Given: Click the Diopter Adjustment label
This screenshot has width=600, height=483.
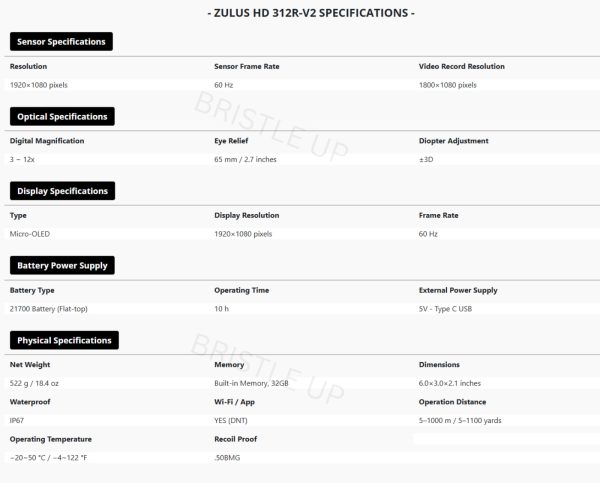Looking at the screenshot, I should pyautogui.click(x=454, y=141).
